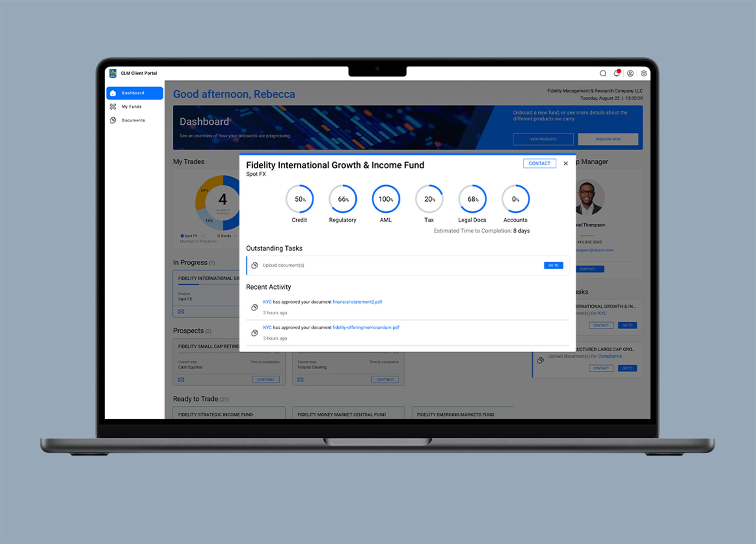Click the AML 100% progress circle
Image resolution: width=756 pixels, height=544 pixels.
pyautogui.click(x=386, y=199)
